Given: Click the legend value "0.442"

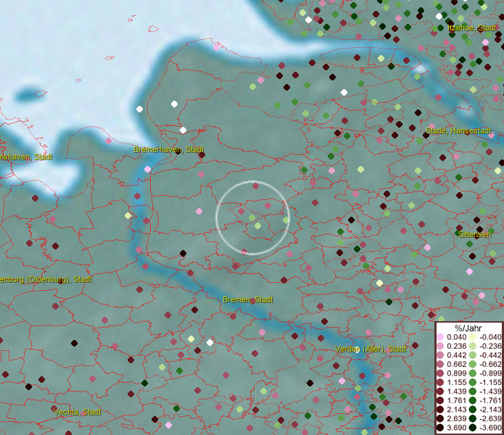Looking at the screenshot, I should tap(456, 355).
